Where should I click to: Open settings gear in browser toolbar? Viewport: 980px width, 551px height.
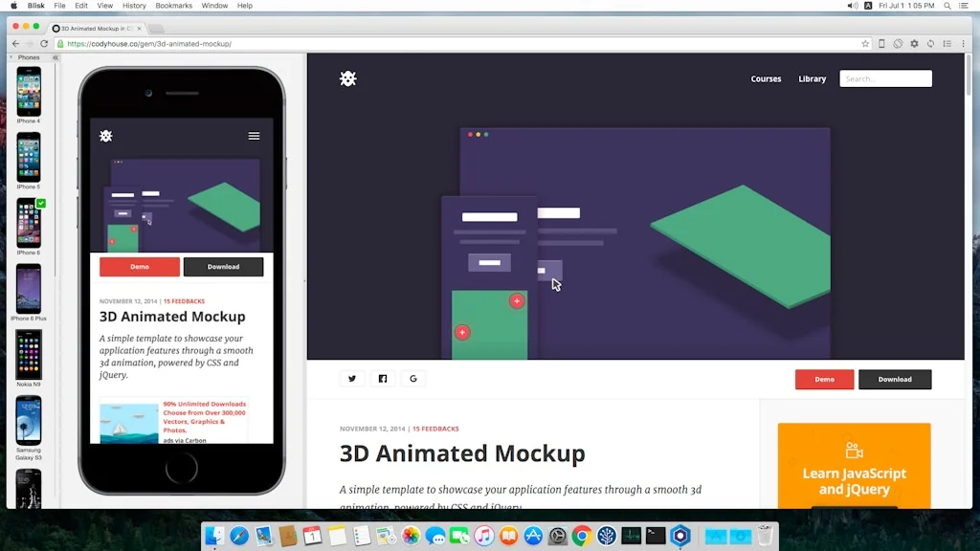coord(914,44)
